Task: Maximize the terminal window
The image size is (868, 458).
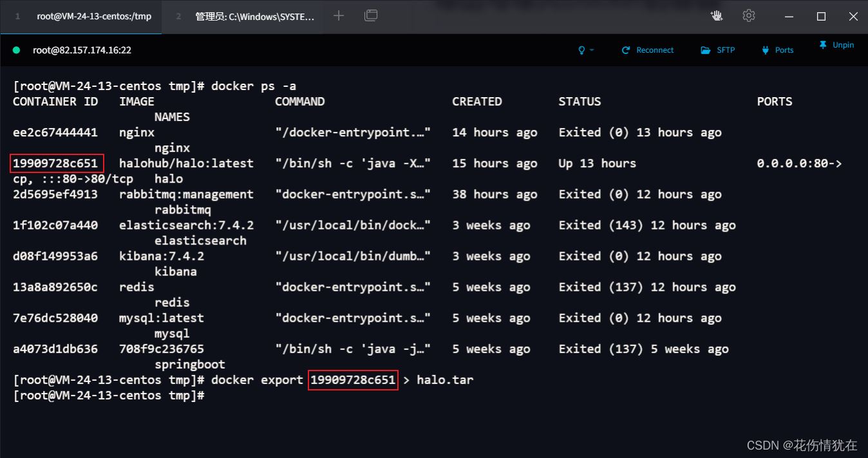Action: click(x=821, y=16)
